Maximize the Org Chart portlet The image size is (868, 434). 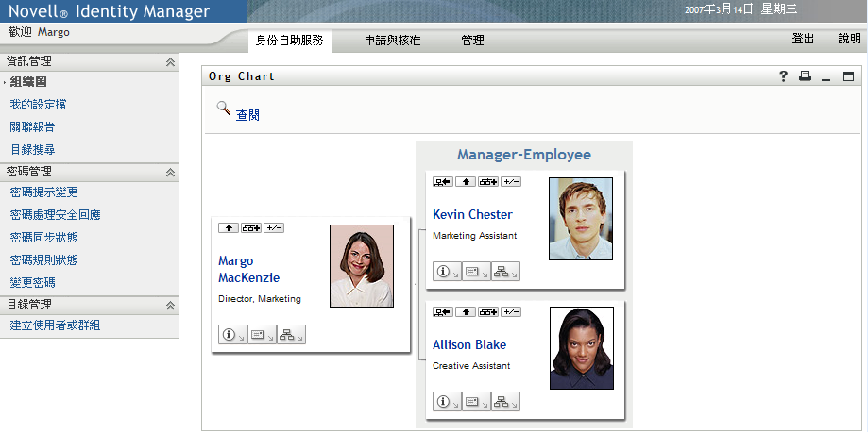pyautogui.click(x=848, y=76)
